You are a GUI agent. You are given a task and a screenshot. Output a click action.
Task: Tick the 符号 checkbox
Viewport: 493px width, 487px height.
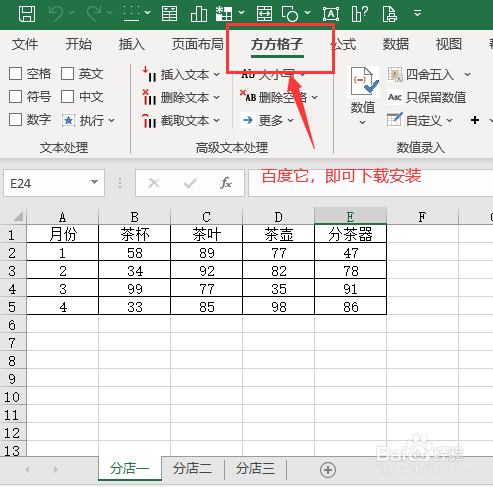15,97
